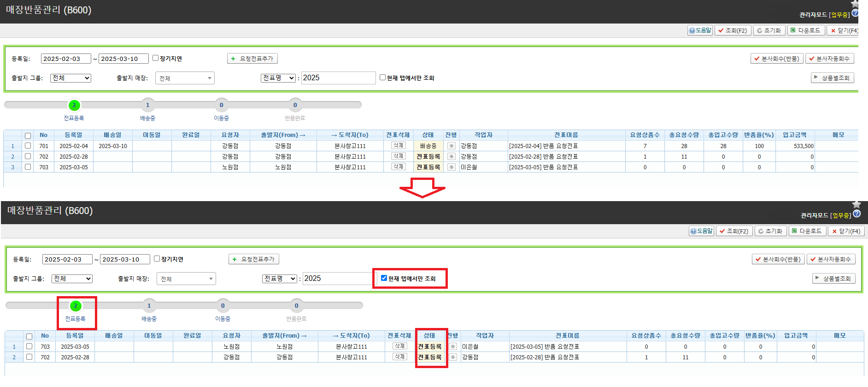Click 다운로드 in the lower toolbar
The image size is (868, 387).
807,231
